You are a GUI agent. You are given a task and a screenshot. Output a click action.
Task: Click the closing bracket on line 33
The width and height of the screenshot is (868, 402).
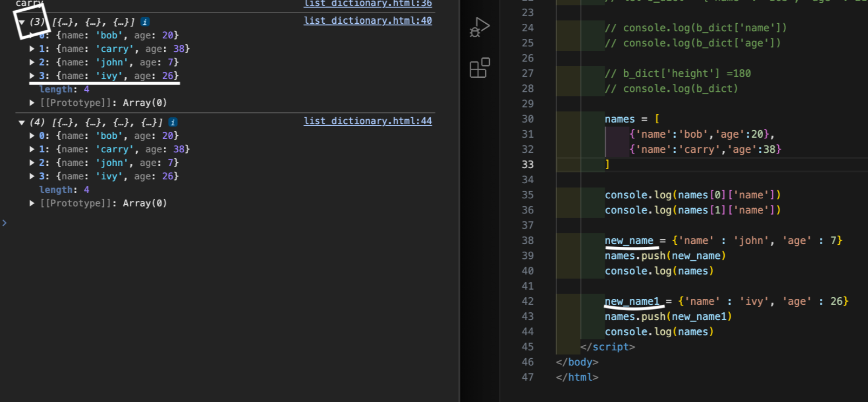(x=607, y=164)
